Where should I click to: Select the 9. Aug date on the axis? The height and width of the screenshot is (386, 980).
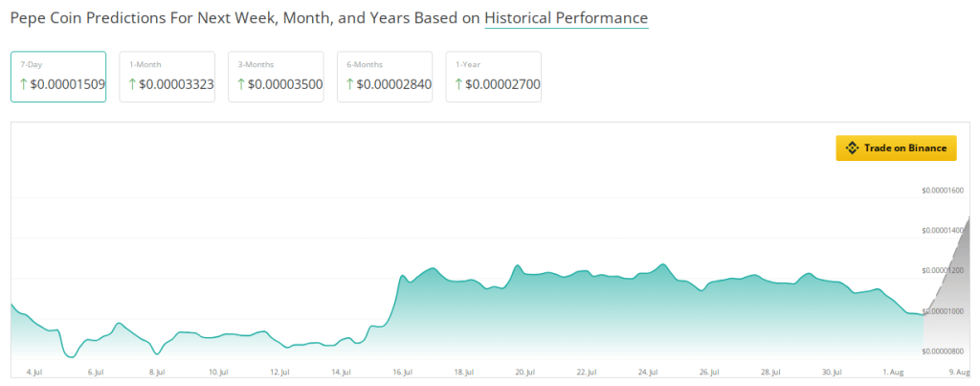[957, 371]
